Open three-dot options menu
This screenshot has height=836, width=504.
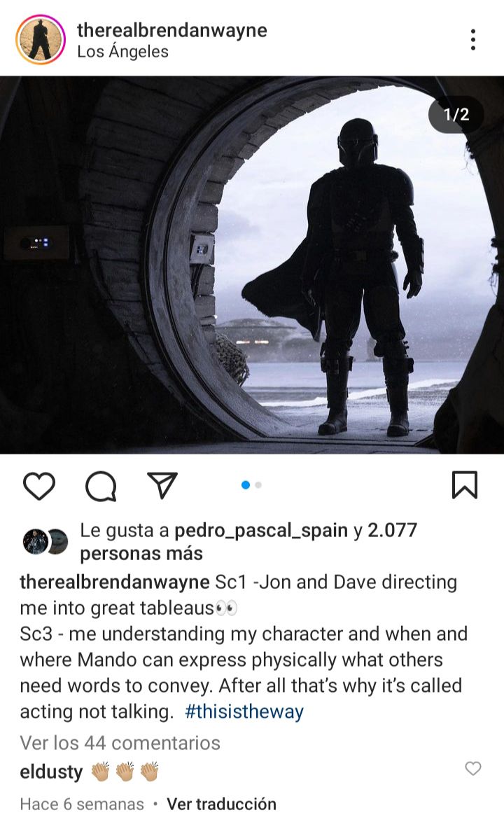[472, 39]
